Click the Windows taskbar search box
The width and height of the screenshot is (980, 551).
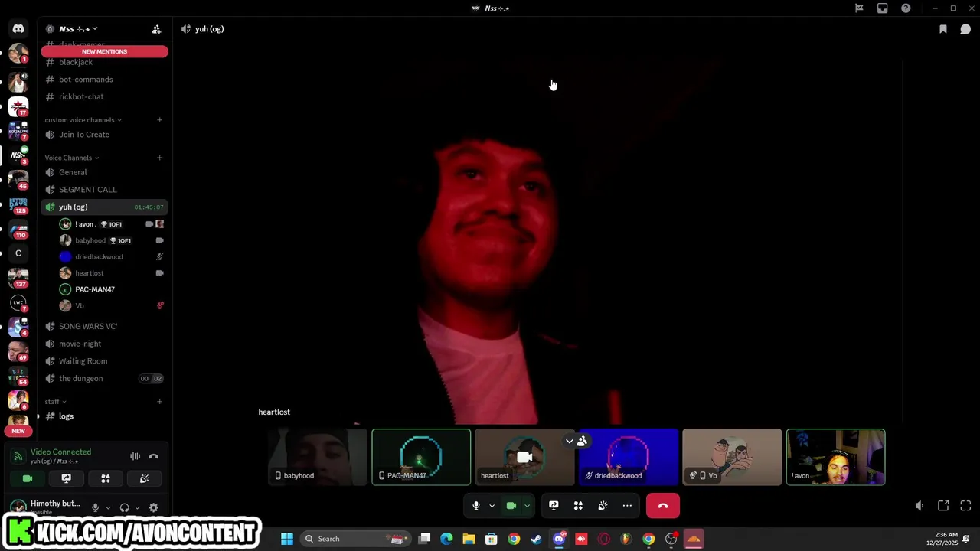354,539
